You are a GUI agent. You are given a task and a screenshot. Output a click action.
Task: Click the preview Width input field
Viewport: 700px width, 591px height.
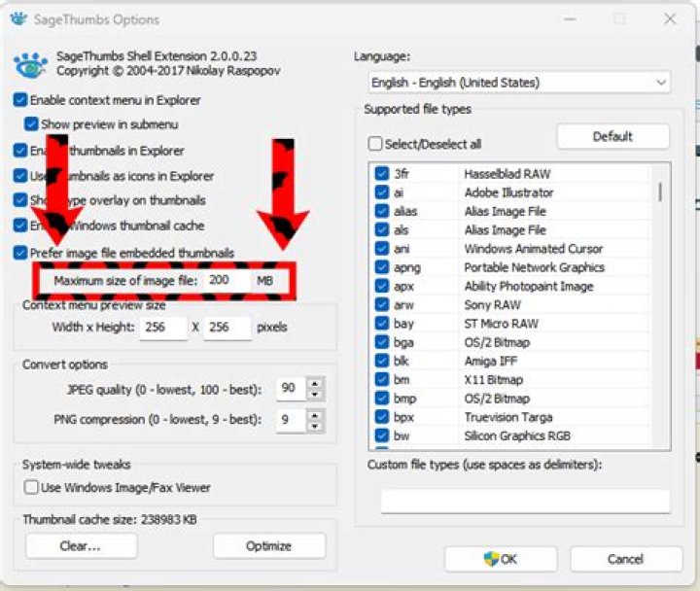(163, 328)
